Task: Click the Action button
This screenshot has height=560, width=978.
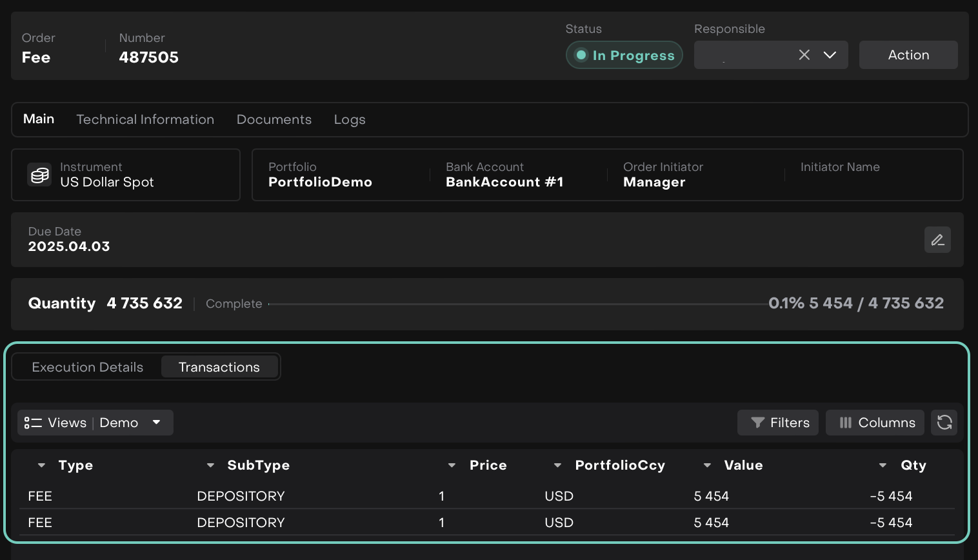Action: pos(908,55)
